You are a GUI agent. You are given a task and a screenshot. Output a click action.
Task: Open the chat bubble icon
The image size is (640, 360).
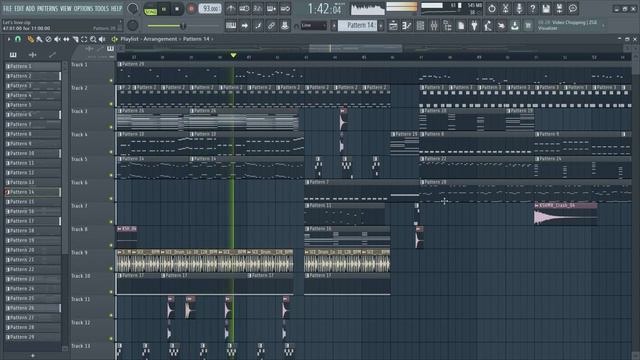(x=573, y=8)
